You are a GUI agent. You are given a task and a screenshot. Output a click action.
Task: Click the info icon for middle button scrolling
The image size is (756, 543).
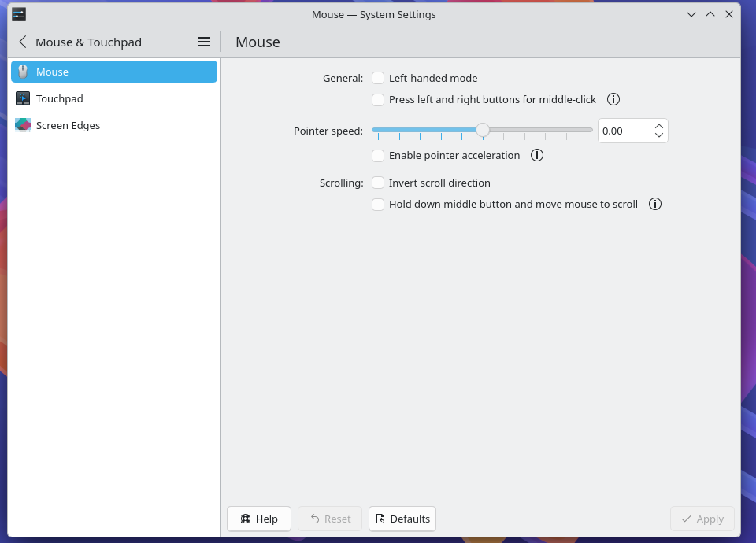[x=655, y=204]
